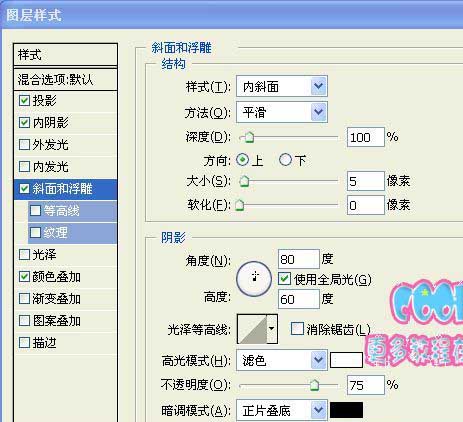Click the 样式 header in left panel

66,55
